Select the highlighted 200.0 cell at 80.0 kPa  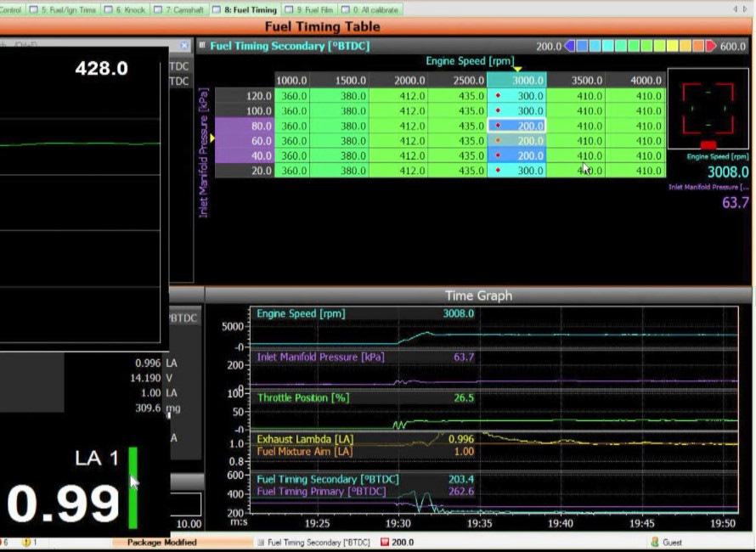[516, 126]
